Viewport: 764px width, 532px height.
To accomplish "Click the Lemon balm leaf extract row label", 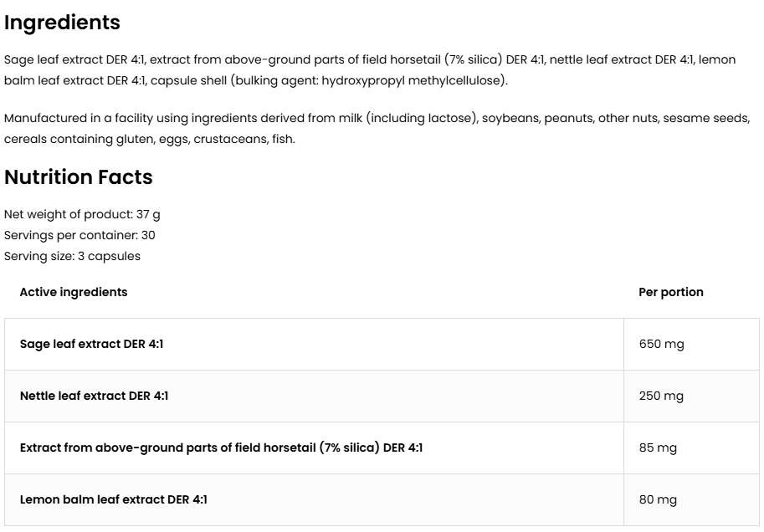I will pos(113,499).
